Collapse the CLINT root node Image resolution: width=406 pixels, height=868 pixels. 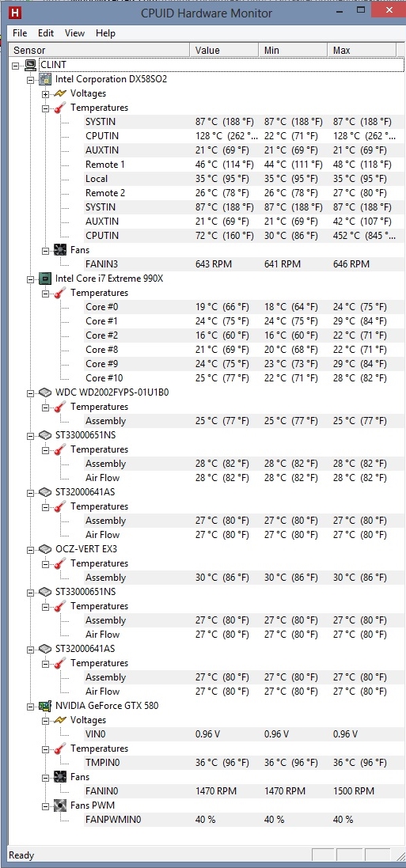[x=15, y=66]
